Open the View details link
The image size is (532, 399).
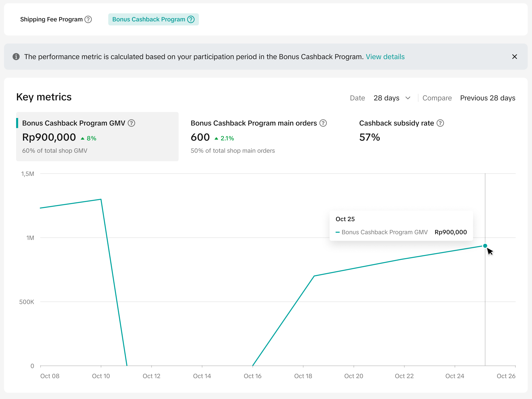pos(385,57)
